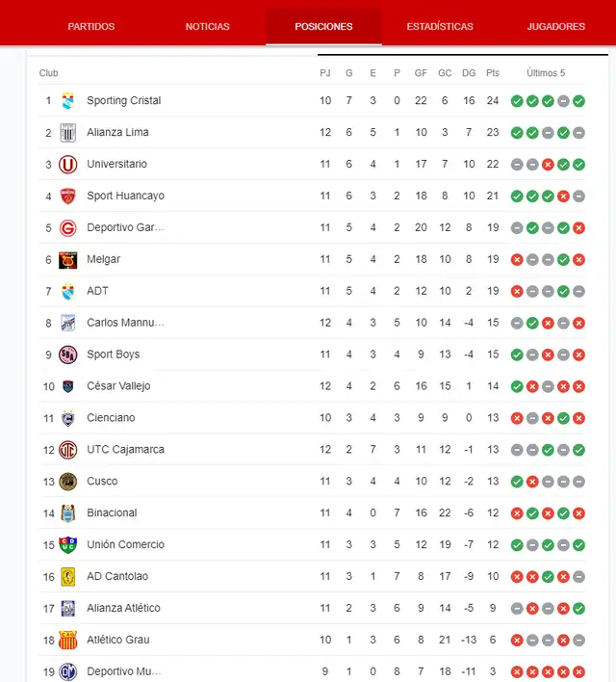This screenshot has width=616, height=682.
Task: Click the Alianza Lima club crest
Action: tap(67, 132)
